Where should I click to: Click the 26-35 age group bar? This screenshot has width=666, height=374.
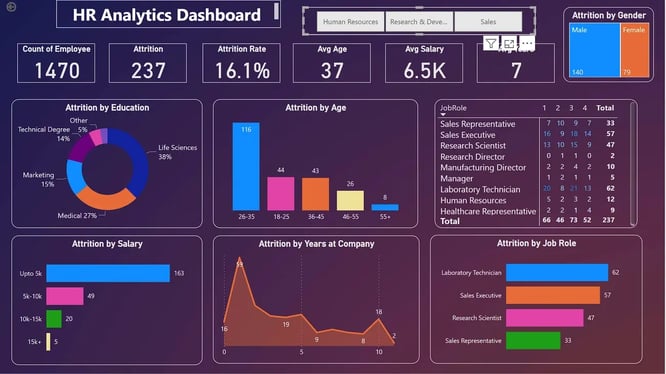click(246, 166)
